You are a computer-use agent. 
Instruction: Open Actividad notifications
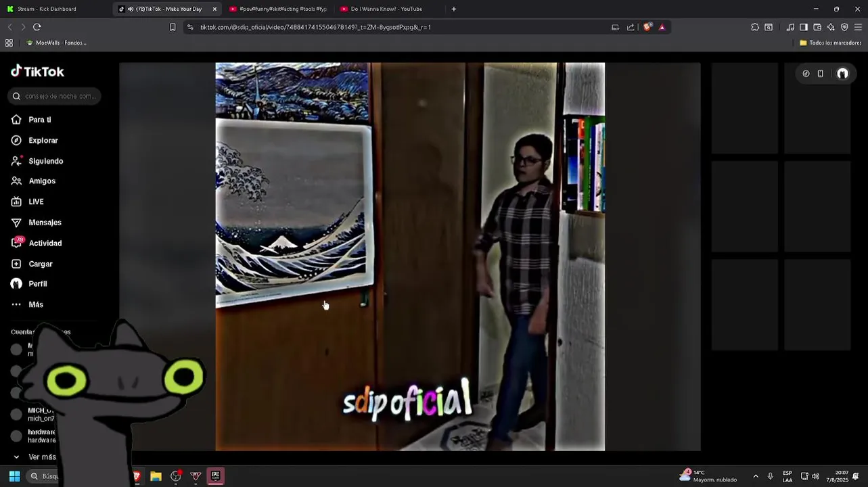click(x=37, y=243)
